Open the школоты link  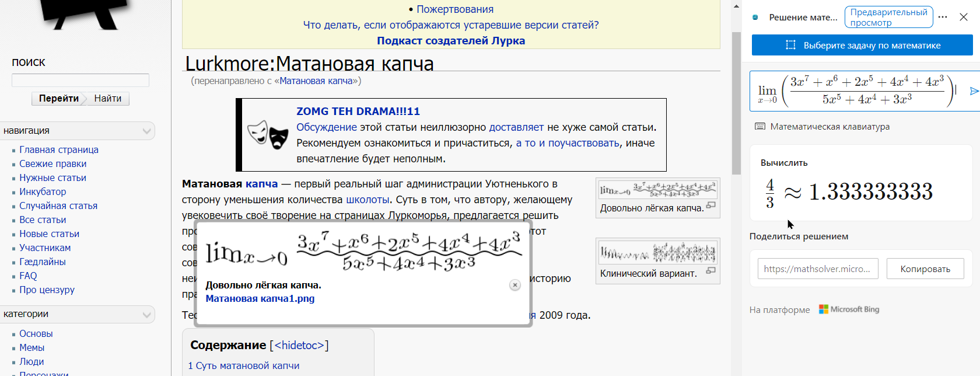point(367,200)
